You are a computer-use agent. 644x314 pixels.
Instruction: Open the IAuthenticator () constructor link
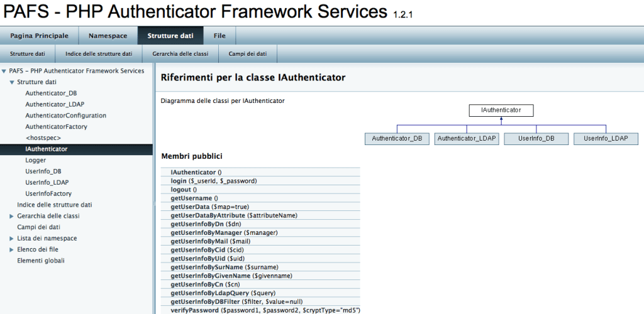[196, 173]
